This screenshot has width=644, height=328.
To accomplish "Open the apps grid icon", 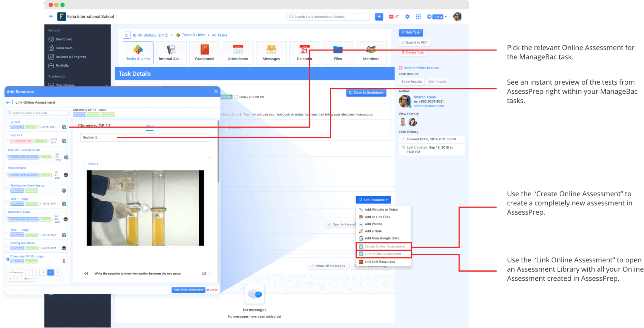I will pos(418,17).
